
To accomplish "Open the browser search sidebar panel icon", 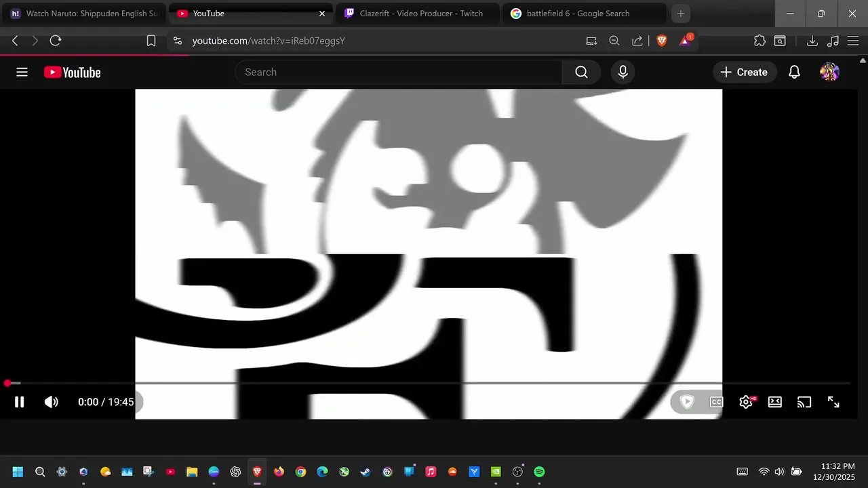I will (781, 41).
